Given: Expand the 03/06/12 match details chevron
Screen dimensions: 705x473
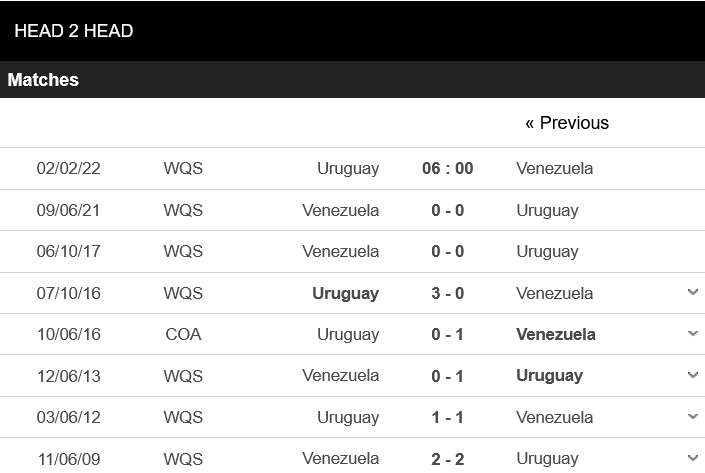Looking at the screenshot, I should [693, 417].
